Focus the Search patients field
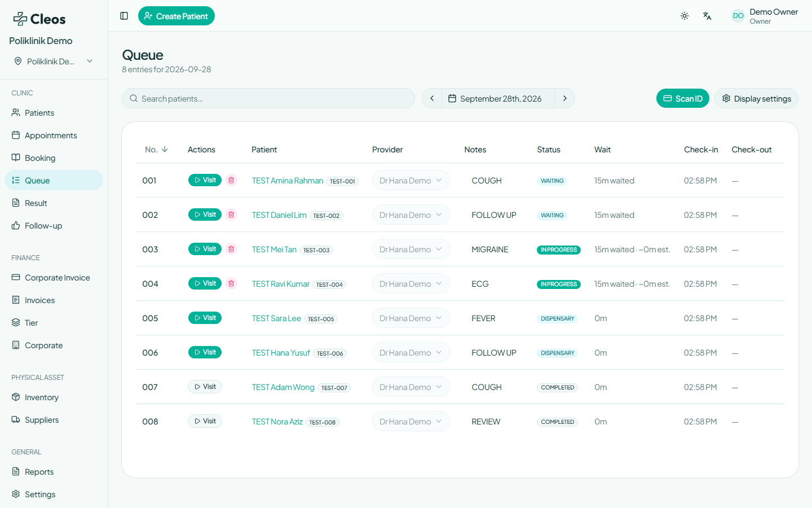812x508 pixels. click(268, 98)
